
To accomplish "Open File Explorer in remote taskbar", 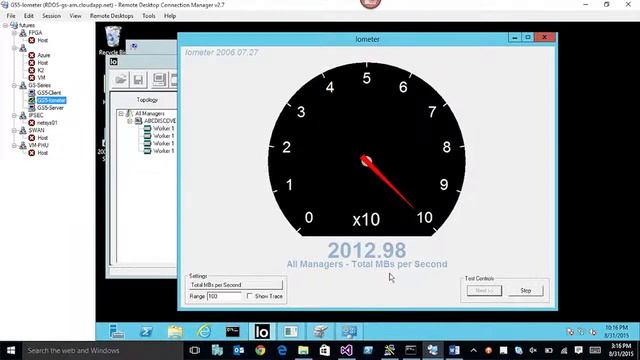I will pyautogui.click(x=175, y=331).
